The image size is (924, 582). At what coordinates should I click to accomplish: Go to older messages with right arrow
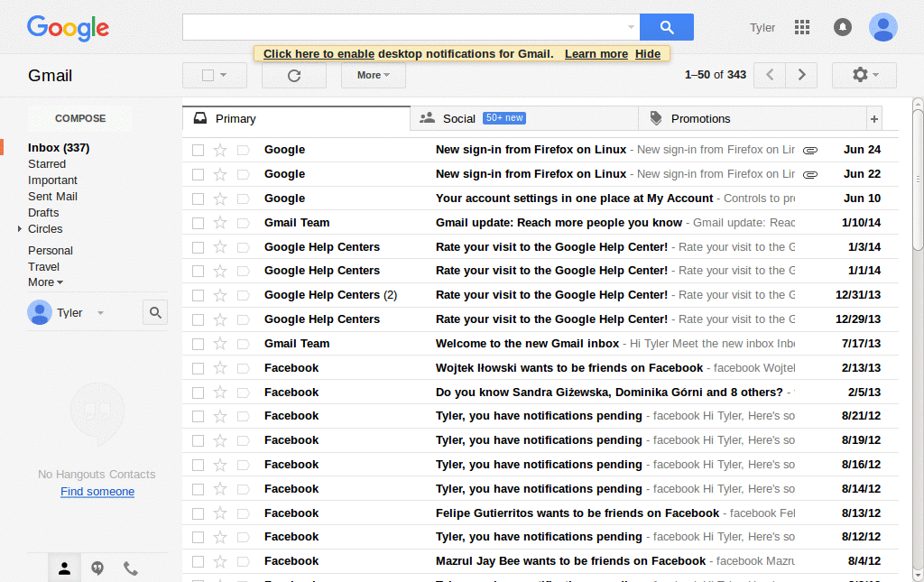(x=801, y=75)
